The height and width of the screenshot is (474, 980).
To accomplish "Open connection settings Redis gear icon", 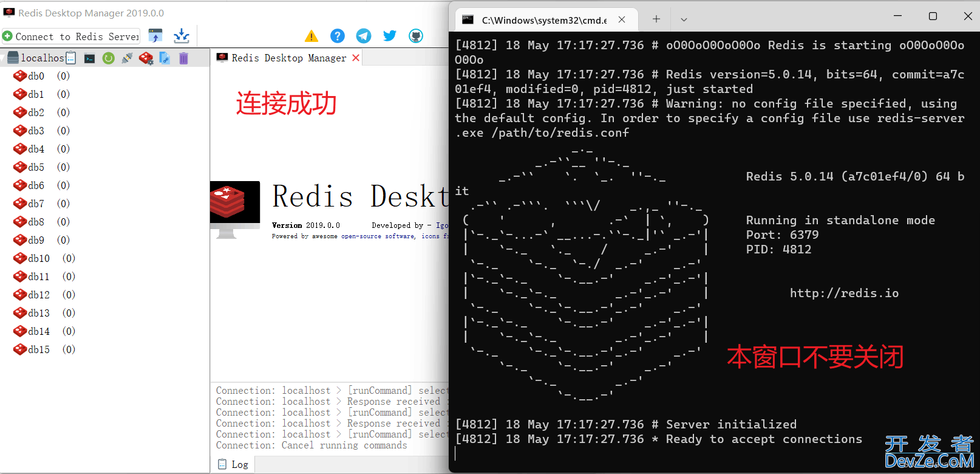I will (x=146, y=58).
